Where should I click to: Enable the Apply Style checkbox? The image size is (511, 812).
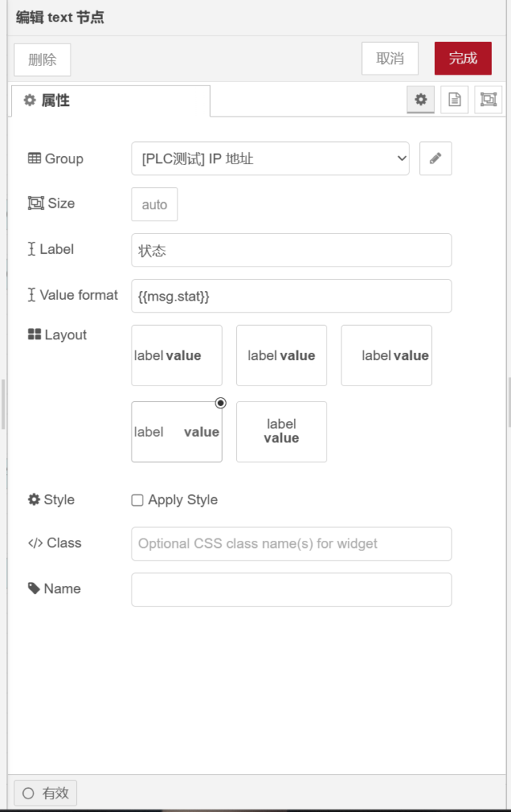pos(138,500)
